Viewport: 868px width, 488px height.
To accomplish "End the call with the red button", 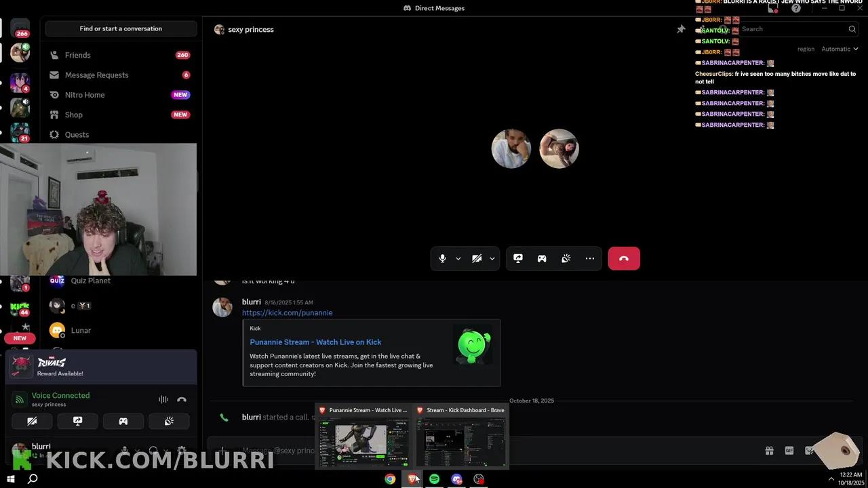I will (x=624, y=258).
